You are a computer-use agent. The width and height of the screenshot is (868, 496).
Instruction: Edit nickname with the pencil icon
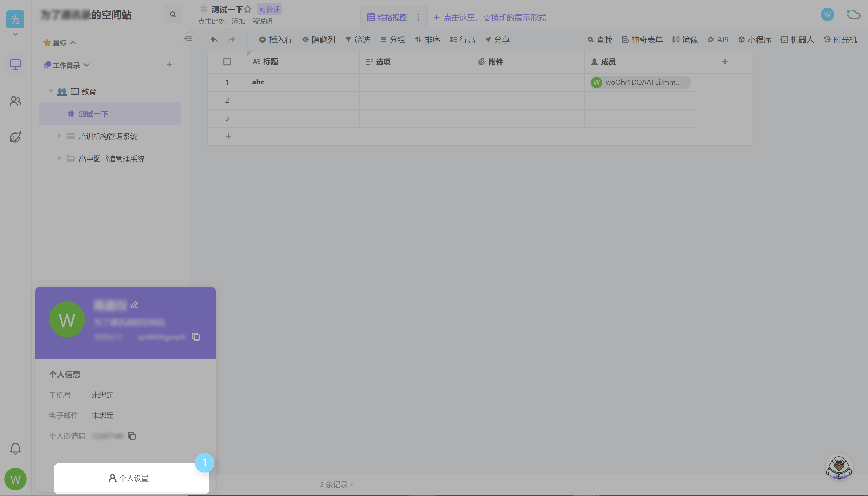(x=135, y=305)
